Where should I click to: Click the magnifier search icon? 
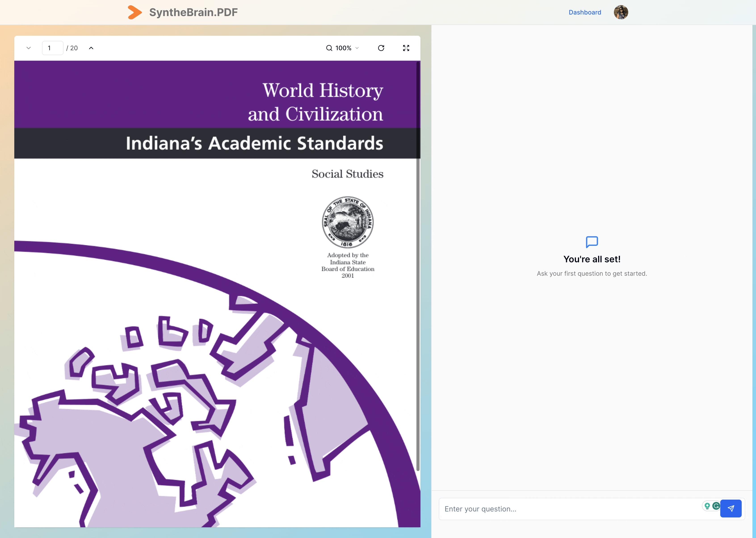pyautogui.click(x=329, y=48)
